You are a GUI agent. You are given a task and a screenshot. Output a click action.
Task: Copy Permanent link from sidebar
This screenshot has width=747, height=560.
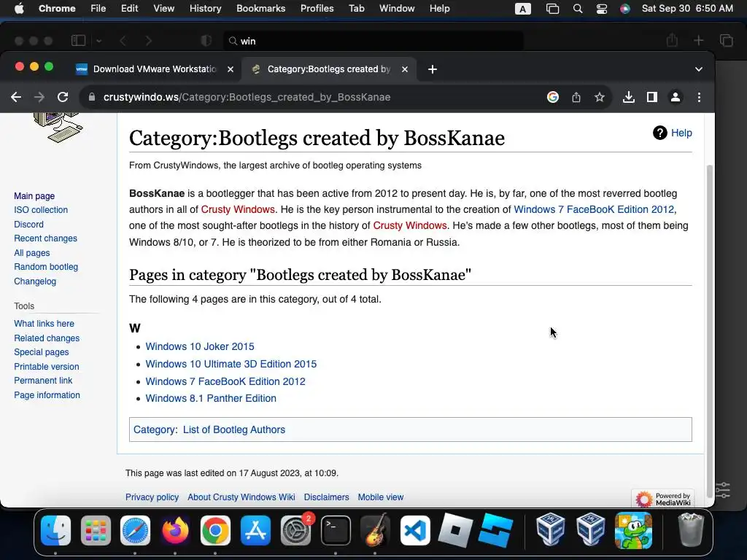click(43, 381)
